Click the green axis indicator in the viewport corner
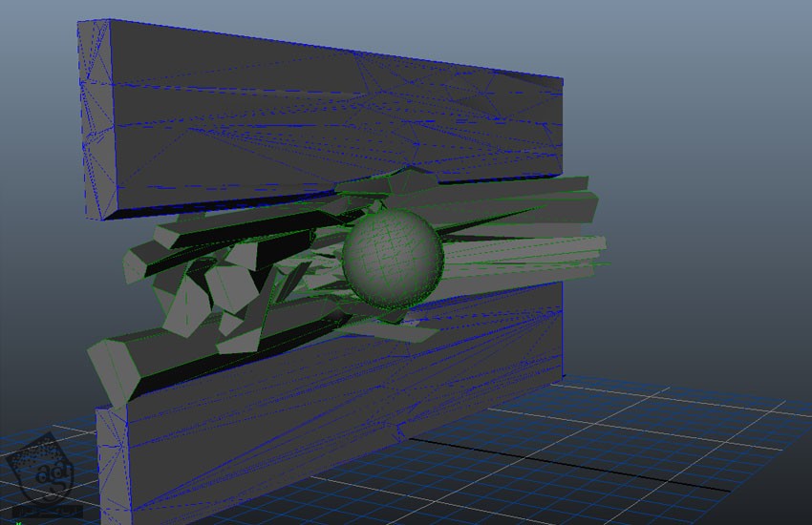The width and height of the screenshot is (812, 525). click(4, 520)
